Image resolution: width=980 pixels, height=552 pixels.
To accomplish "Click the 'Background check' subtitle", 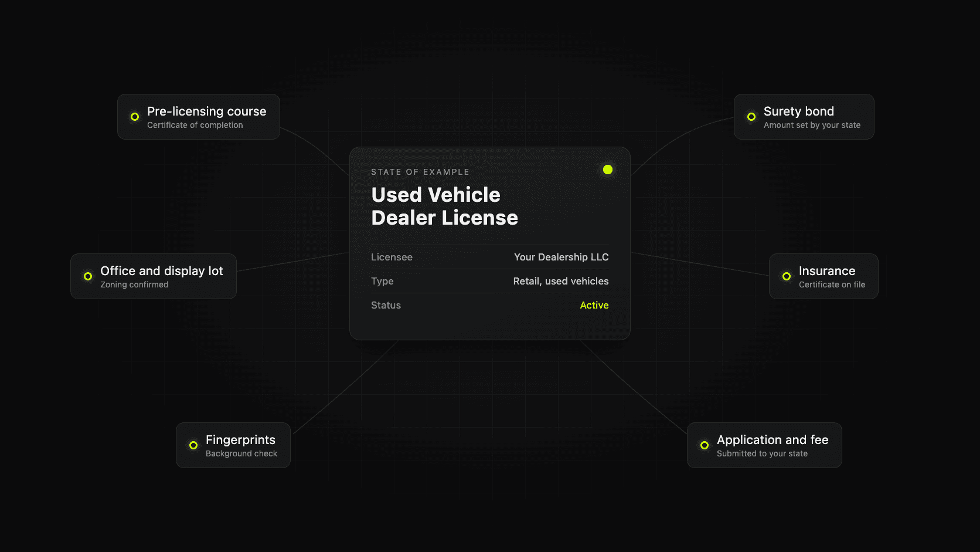I will (241, 453).
